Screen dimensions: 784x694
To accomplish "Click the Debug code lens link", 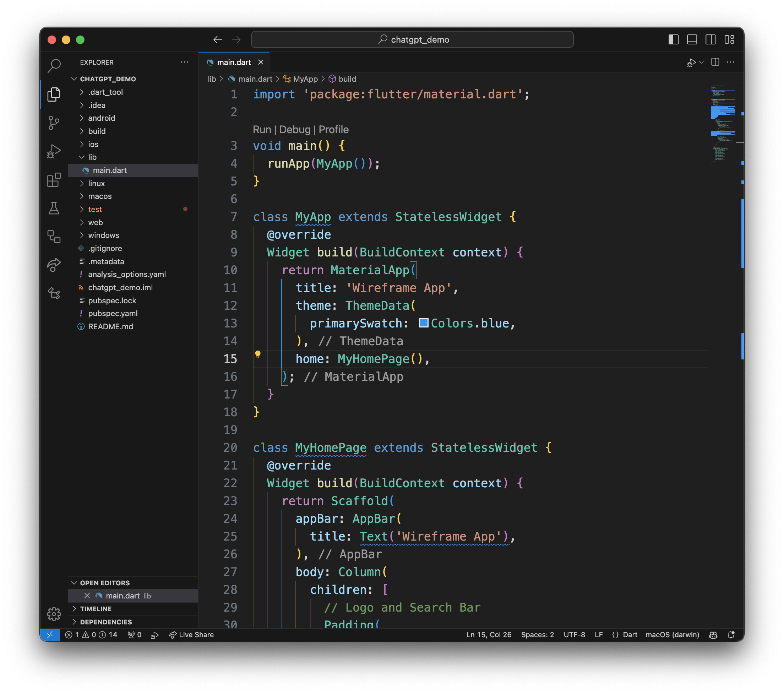I will point(295,130).
